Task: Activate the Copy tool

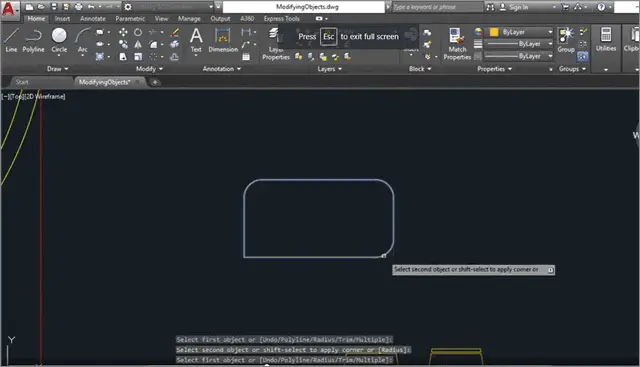Action: coord(123,44)
